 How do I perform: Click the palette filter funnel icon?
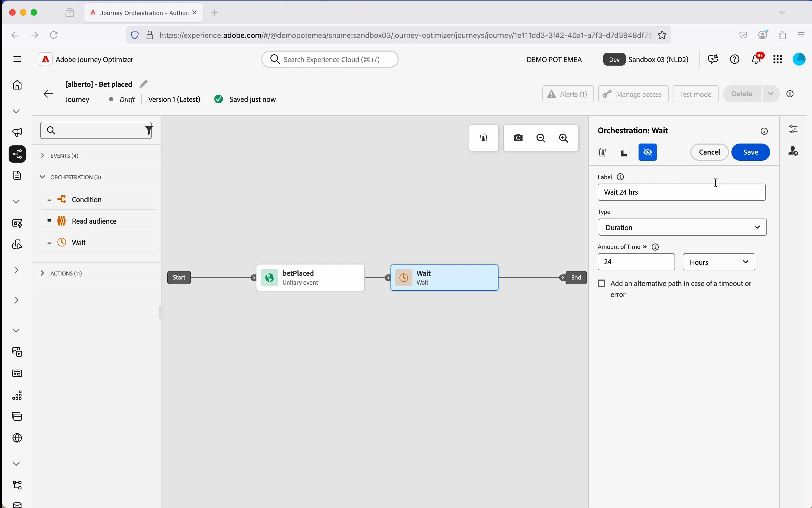(149, 130)
